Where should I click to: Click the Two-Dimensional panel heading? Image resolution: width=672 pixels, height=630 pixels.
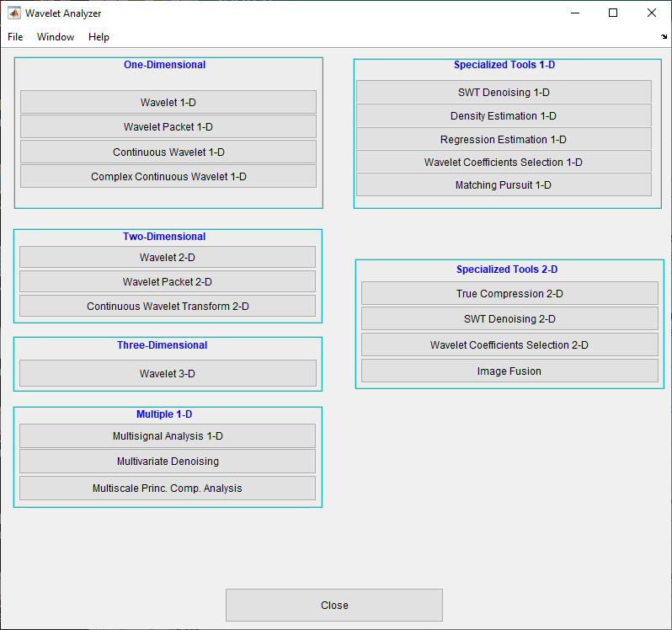point(164,237)
